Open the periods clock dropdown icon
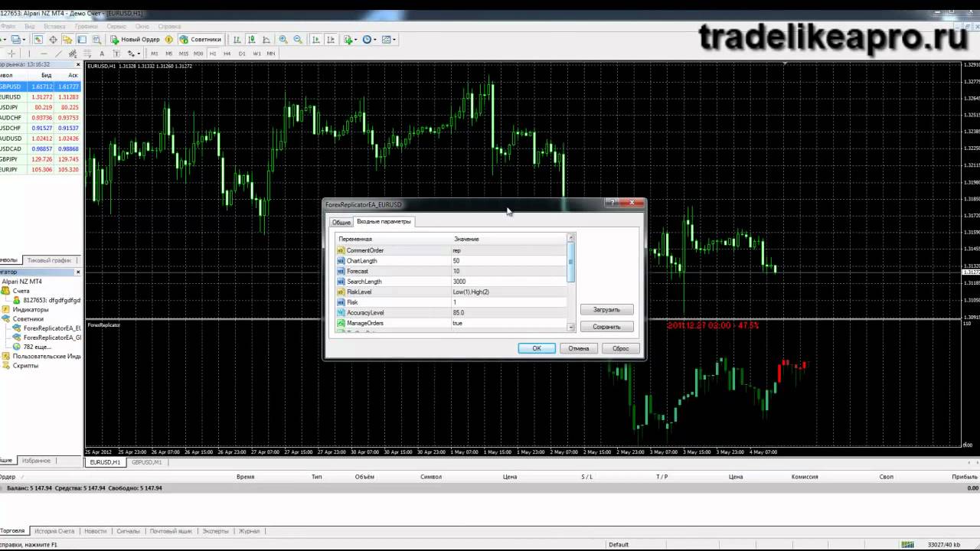Viewport: 980px width, 551px height. coord(370,39)
